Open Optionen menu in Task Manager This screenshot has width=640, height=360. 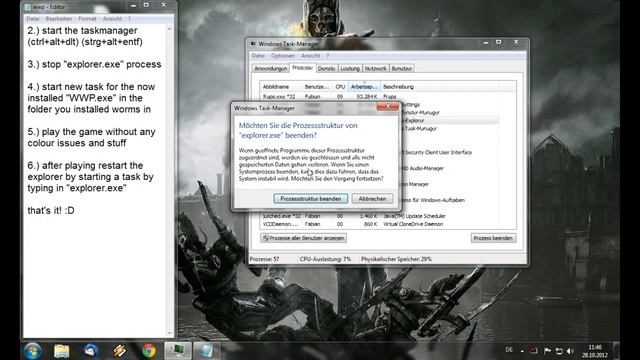click(x=283, y=56)
